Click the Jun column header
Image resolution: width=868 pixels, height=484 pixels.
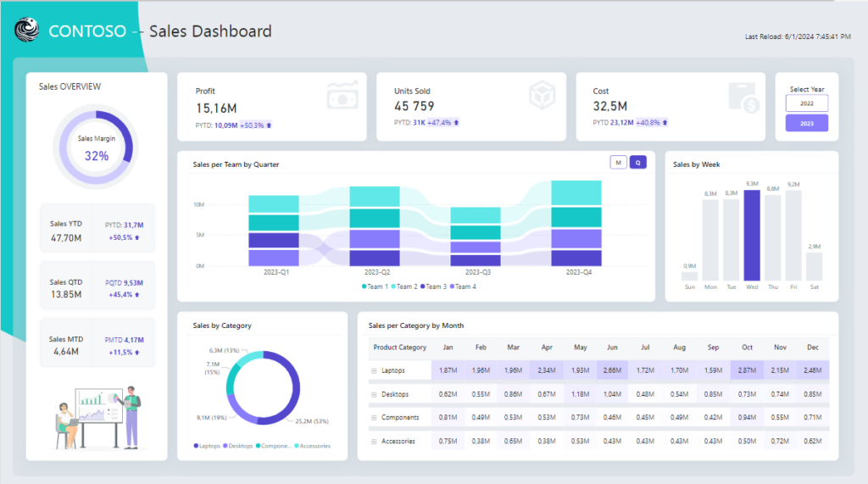click(612, 348)
